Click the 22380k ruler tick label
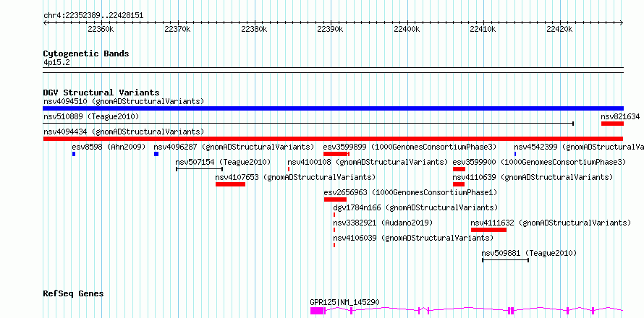The height and width of the screenshot is (318, 644). [x=254, y=30]
